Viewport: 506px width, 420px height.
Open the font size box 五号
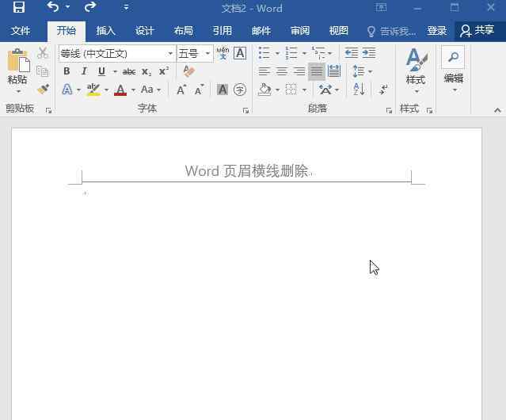coord(195,53)
